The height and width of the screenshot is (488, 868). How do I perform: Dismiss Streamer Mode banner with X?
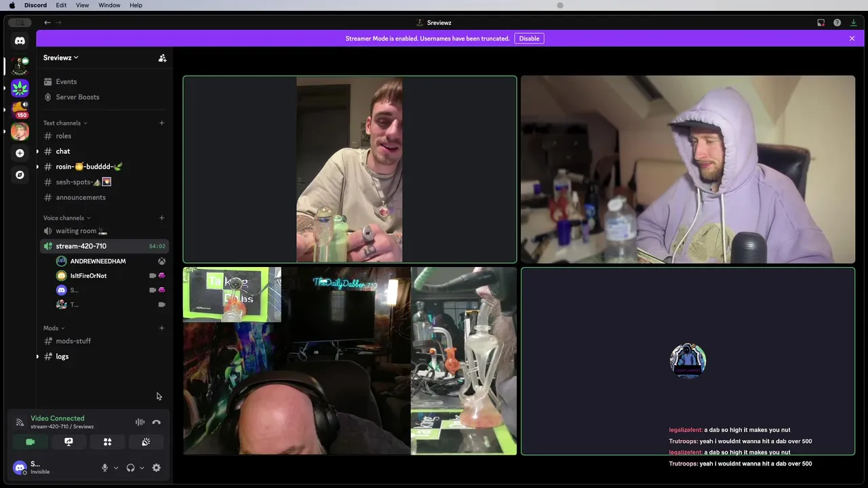[x=852, y=39]
